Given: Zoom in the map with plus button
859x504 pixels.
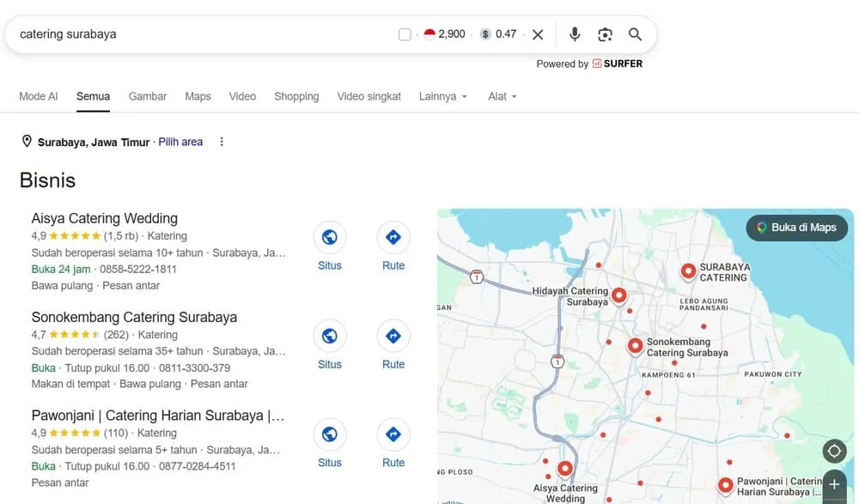Looking at the screenshot, I should tap(834, 485).
